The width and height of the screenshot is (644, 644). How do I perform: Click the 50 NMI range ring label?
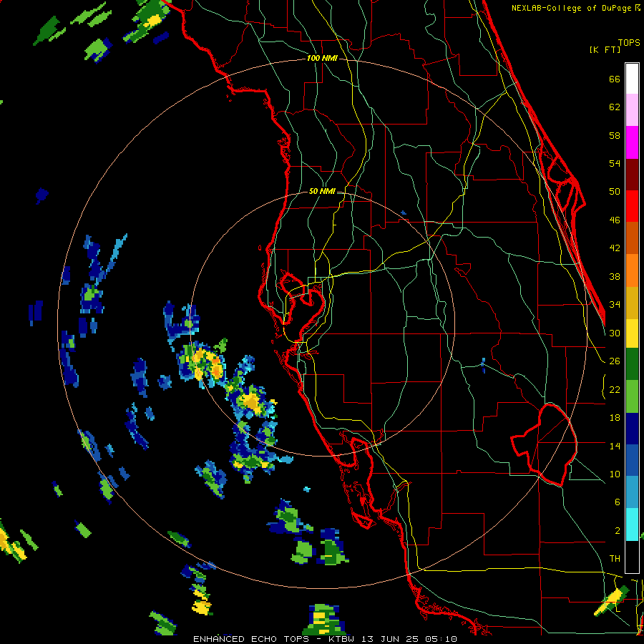[322, 191]
